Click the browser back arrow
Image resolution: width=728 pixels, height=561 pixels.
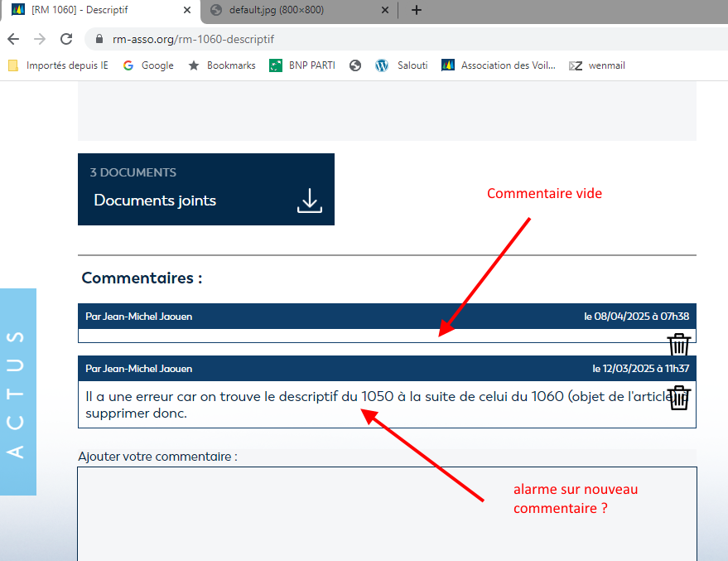point(13,39)
